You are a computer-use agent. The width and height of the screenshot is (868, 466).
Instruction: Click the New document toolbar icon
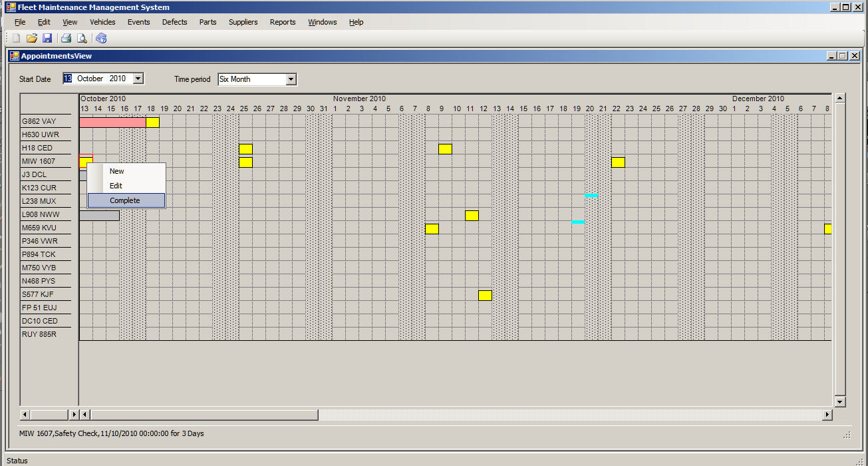[x=16, y=39]
